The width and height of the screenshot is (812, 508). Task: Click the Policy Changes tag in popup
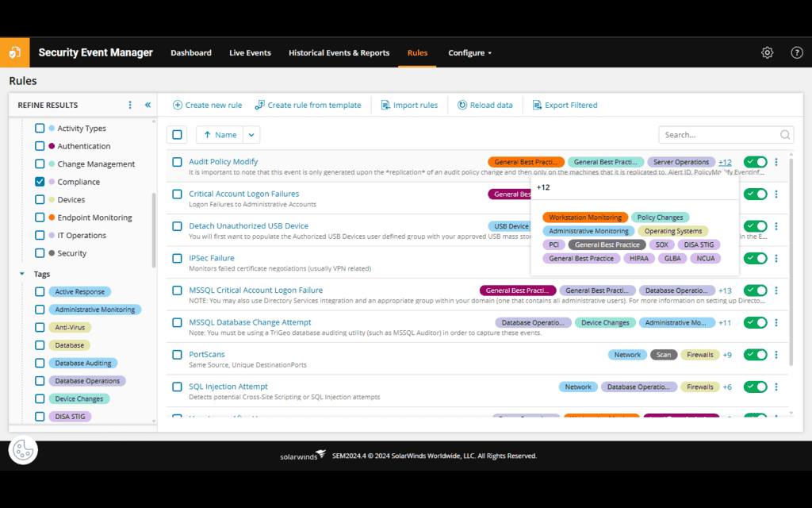(x=660, y=217)
